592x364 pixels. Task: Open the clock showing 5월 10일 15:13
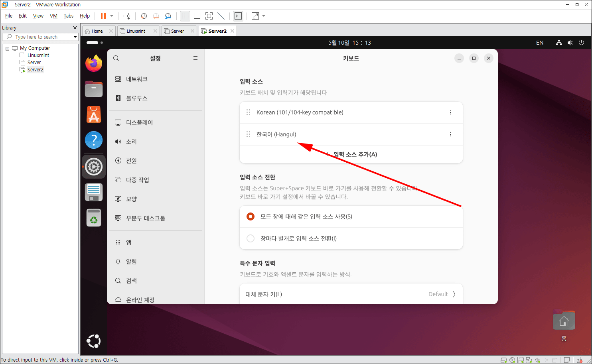tap(350, 43)
